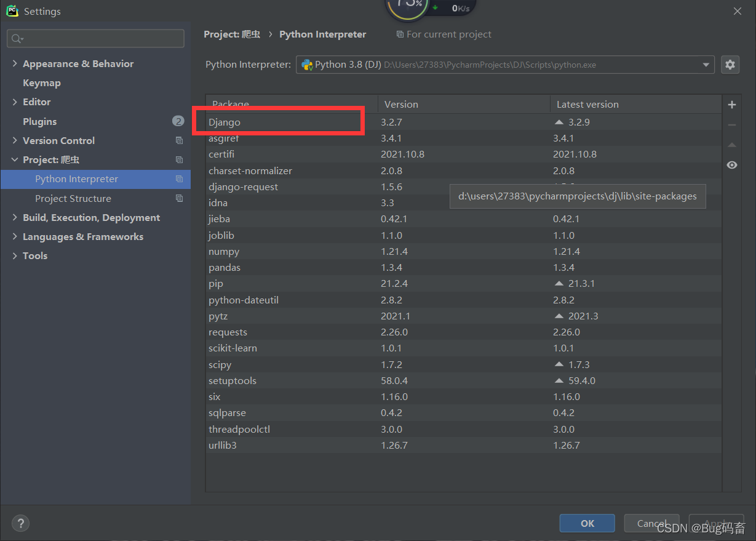This screenshot has width=756, height=541.
Task: Click the OK button
Action: [x=587, y=523]
